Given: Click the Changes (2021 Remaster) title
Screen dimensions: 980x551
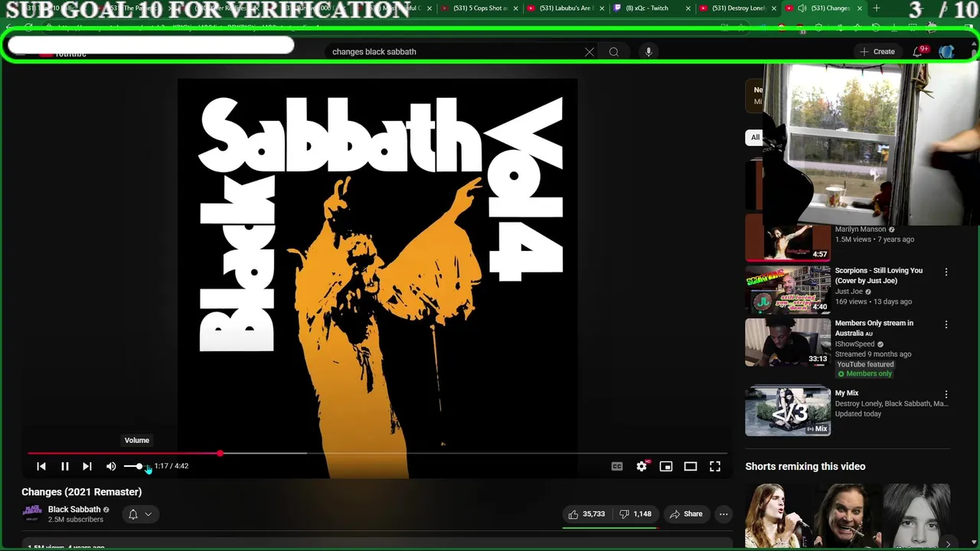Looking at the screenshot, I should point(82,492).
